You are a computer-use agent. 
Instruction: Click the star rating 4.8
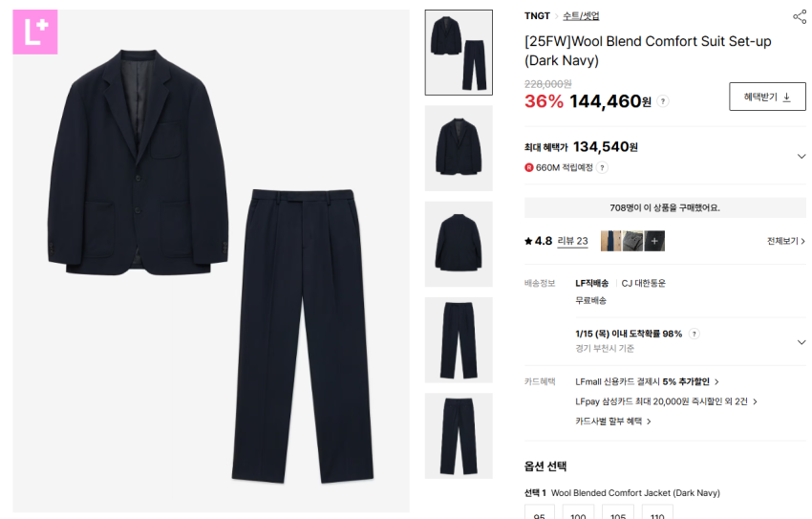coord(539,241)
